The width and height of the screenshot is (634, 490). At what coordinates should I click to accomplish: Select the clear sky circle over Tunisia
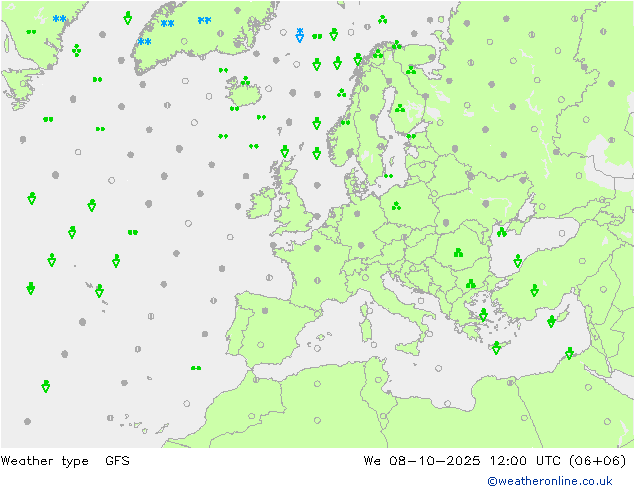[x=378, y=380]
